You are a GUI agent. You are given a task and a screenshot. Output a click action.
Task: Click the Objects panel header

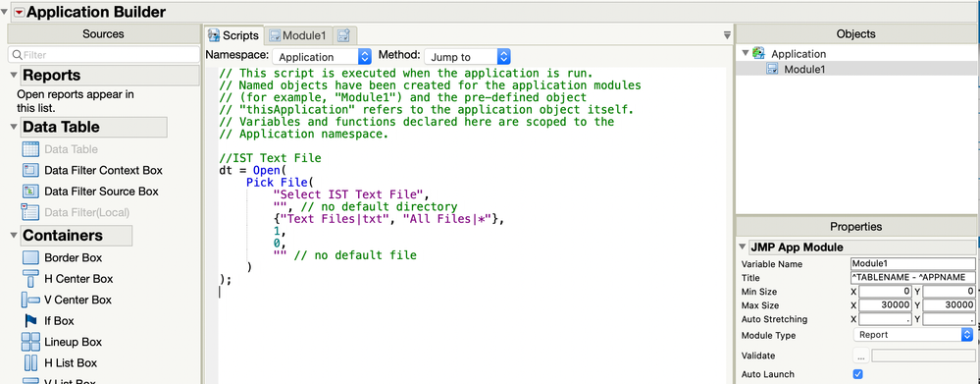(856, 34)
